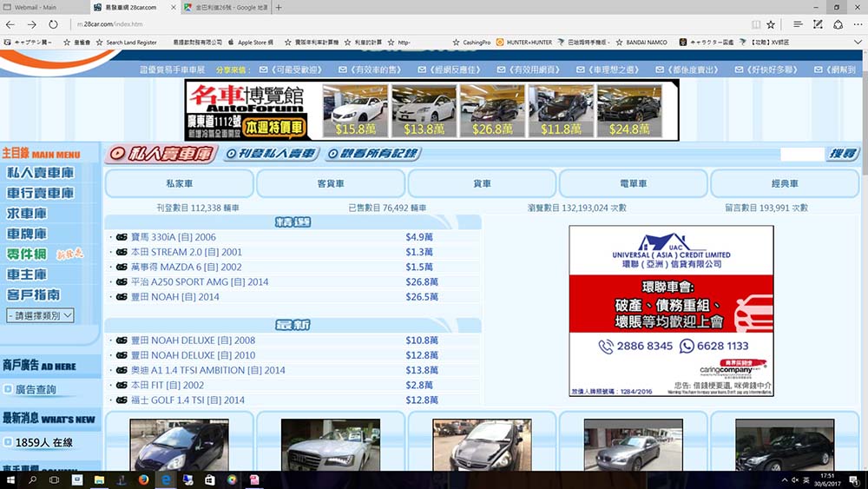Click camera icon beside 本田 FIT listing
The height and width of the screenshot is (489, 868).
(122, 385)
